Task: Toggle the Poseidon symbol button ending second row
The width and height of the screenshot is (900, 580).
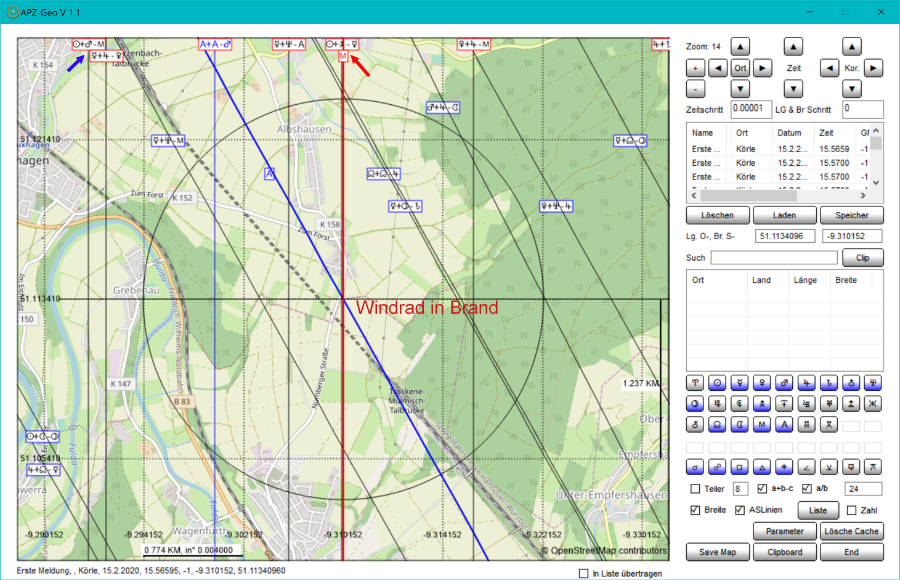Action: pos(873,404)
